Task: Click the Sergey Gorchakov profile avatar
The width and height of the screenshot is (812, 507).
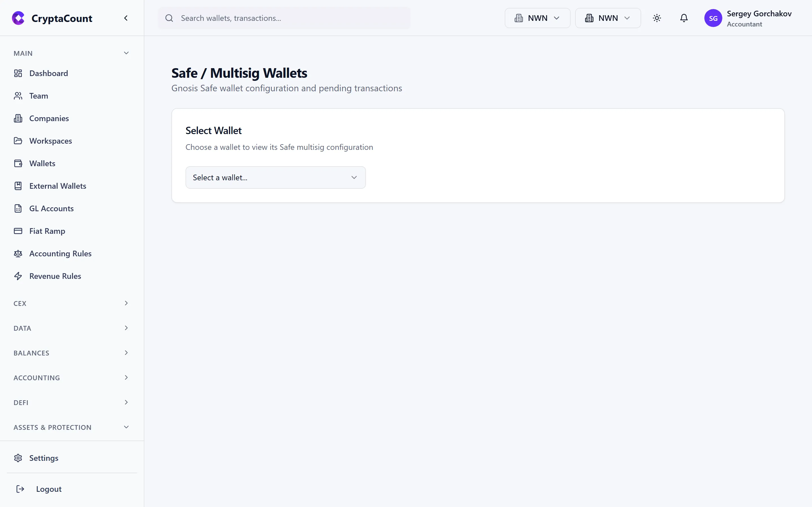Action: [x=713, y=18]
